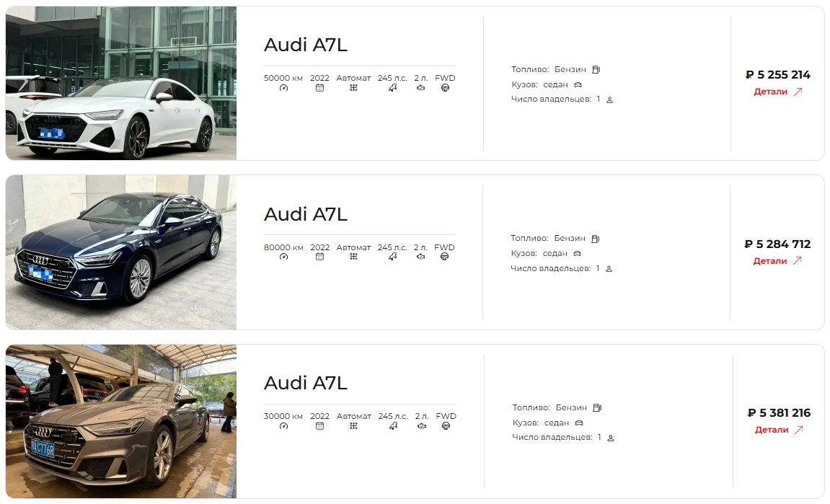The image size is (830, 504).
Task: Click the car body icon next to седан in 80000 км listing
Action: click(x=577, y=254)
